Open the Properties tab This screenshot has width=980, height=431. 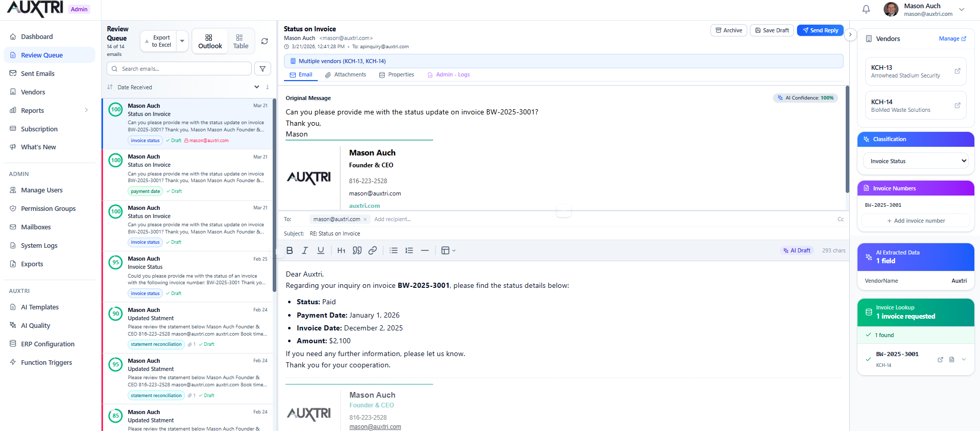396,75
